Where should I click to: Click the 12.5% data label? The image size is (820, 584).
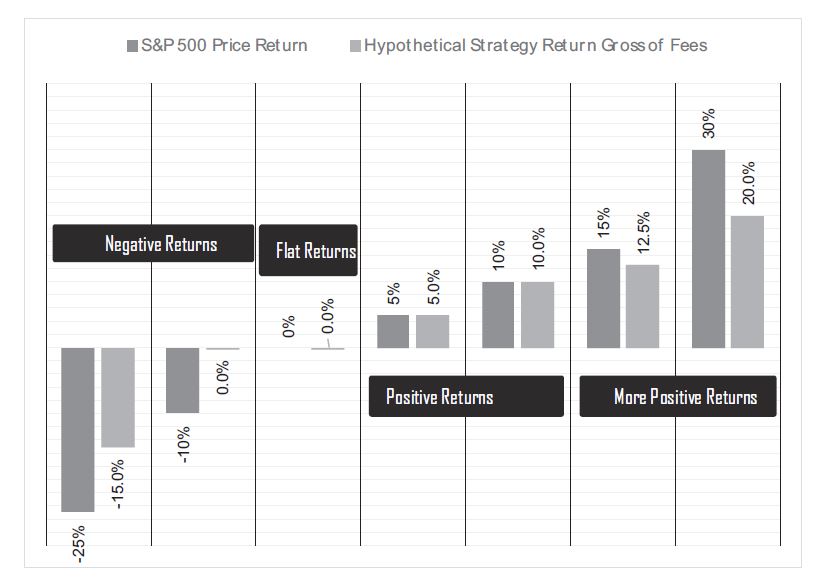[x=643, y=231]
